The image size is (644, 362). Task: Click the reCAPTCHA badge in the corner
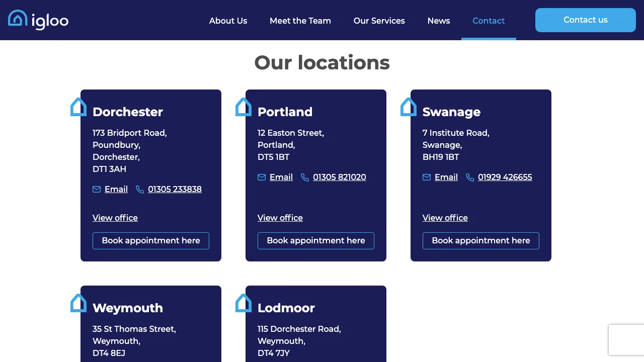pos(627,339)
